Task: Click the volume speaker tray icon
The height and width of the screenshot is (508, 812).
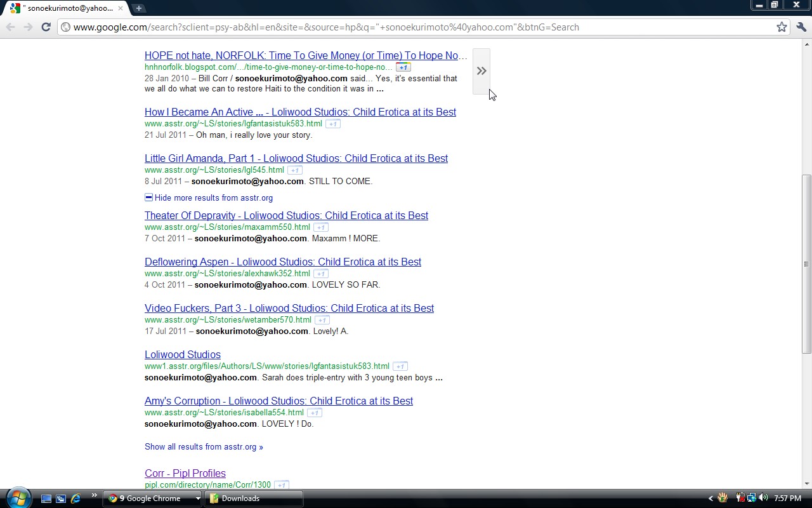Action: click(x=763, y=498)
